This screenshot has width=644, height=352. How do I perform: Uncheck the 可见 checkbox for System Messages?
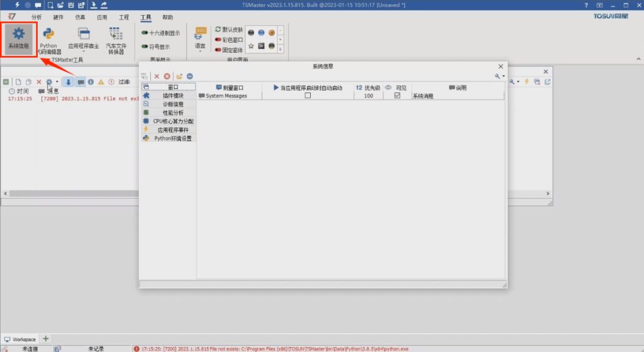397,96
